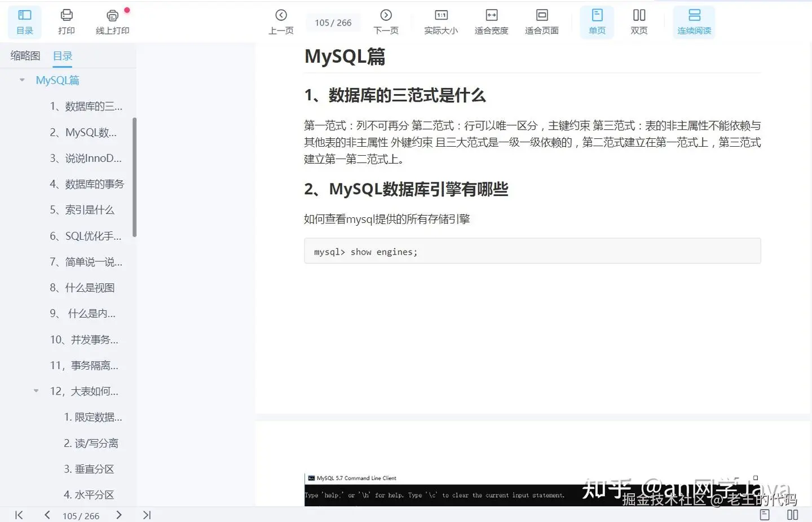Open outline item 1、数据库的三...
This screenshot has height=522, width=812.
[x=86, y=106]
